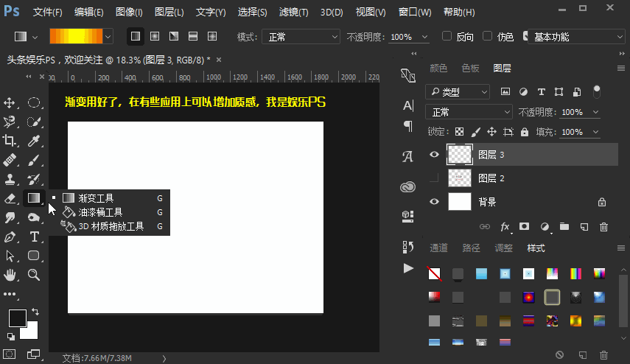Set foreground color swatch

[x=17, y=318]
